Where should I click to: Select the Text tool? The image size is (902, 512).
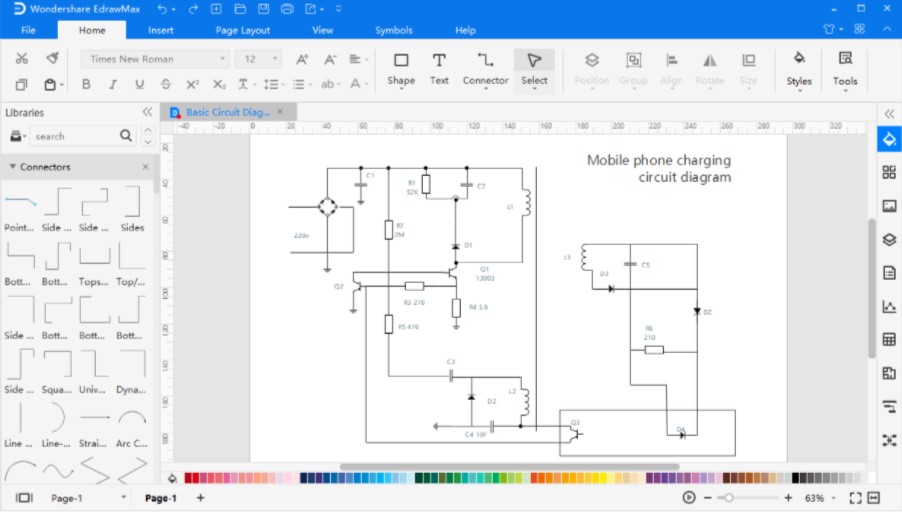pos(439,69)
